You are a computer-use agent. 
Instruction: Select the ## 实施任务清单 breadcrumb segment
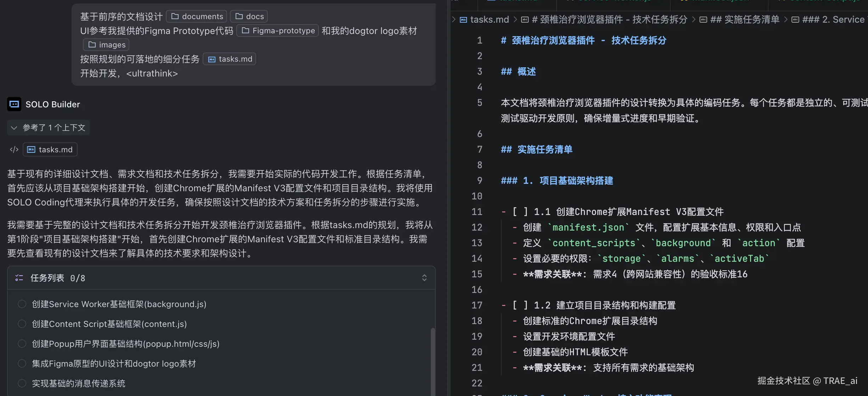click(744, 19)
